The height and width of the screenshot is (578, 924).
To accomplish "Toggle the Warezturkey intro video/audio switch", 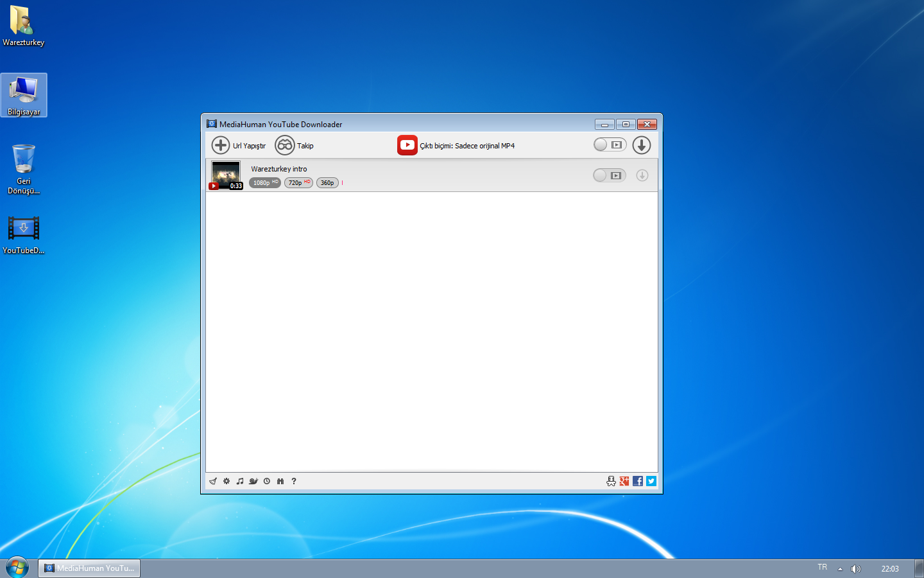I will (610, 175).
